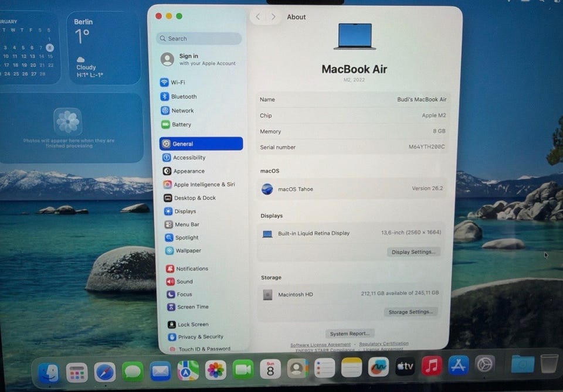Open Apple Intelligence & Siri settings
The height and width of the screenshot is (392, 563).
203,185
